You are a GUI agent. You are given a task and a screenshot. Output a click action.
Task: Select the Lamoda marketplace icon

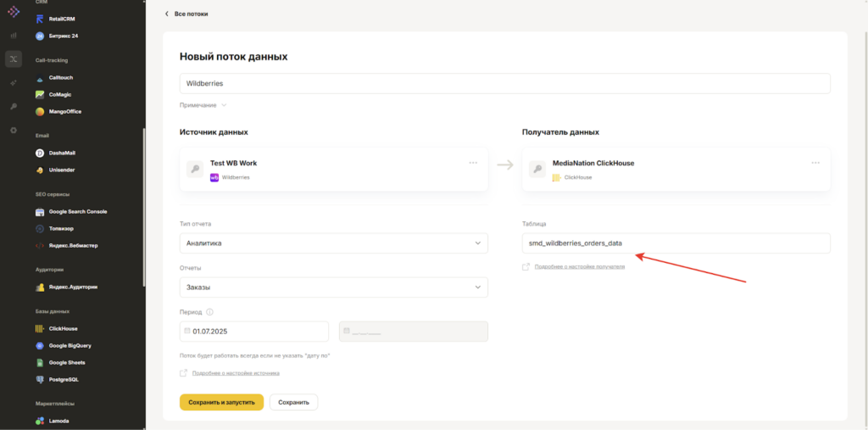[40, 422]
